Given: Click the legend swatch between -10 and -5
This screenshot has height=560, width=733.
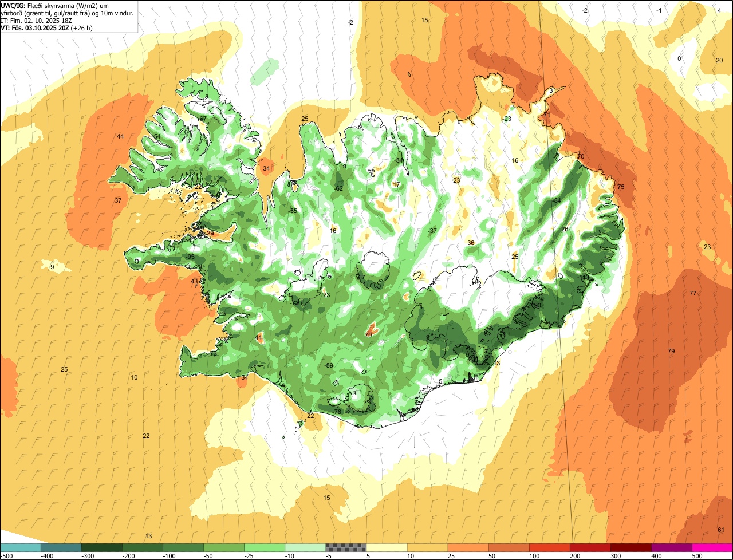Looking at the screenshot, I should click(x=305, y=547).
